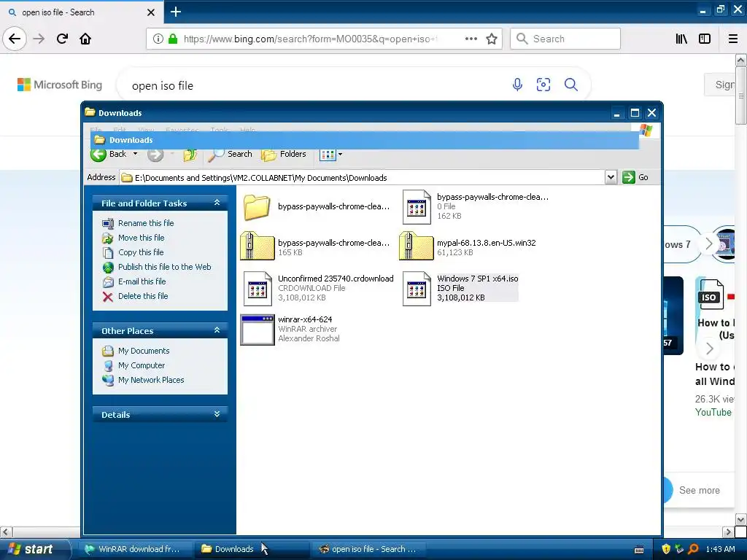Click keyboard icon in taskbar tray
Screen dimensions: 747x560
[639, 550]
